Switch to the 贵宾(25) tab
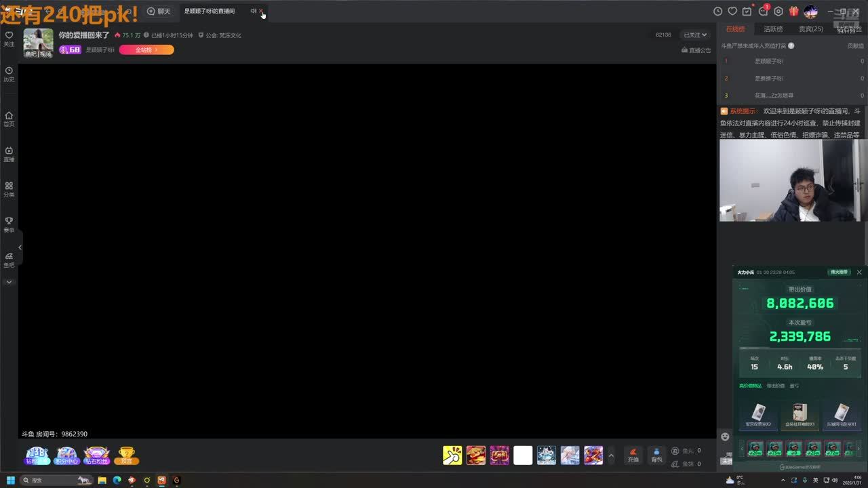 (810, 29)
